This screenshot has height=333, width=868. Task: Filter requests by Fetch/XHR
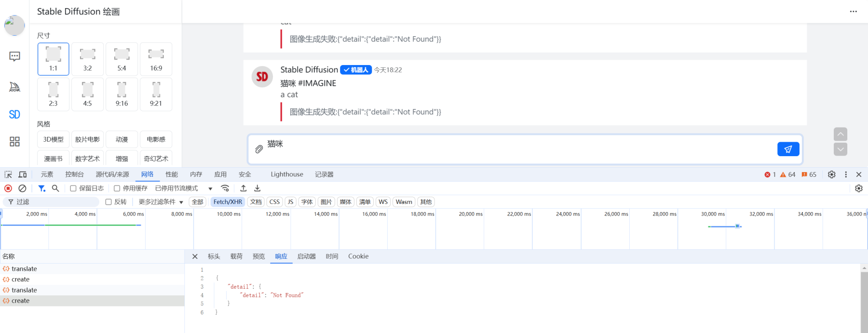(228, 202)
